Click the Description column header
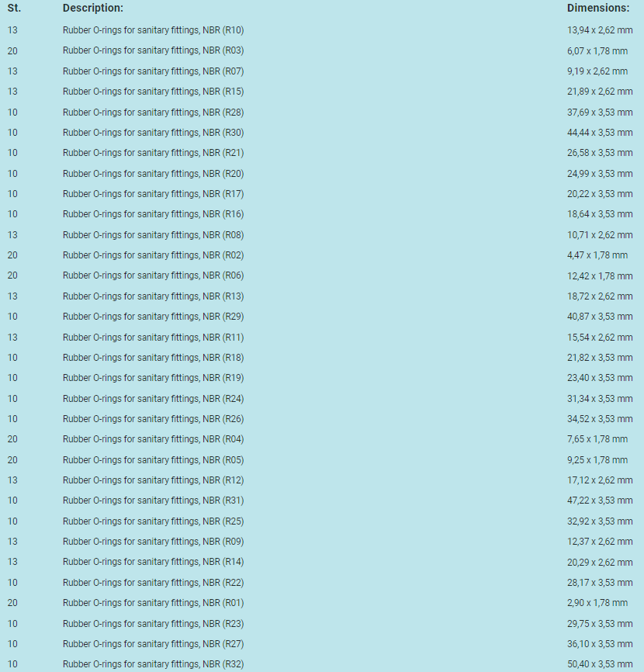This screenshot has width=644, height=672. point(92,8)
